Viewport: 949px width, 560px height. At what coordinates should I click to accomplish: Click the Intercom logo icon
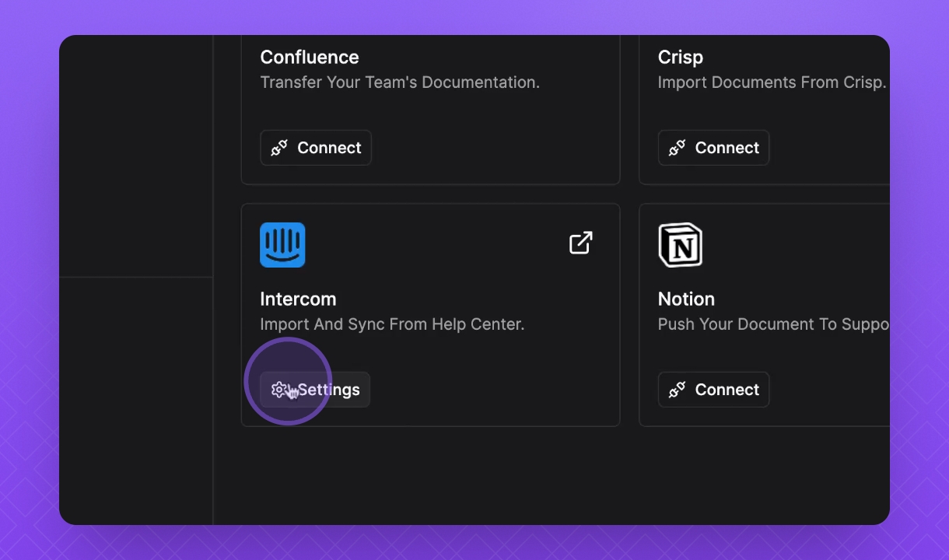282,245
